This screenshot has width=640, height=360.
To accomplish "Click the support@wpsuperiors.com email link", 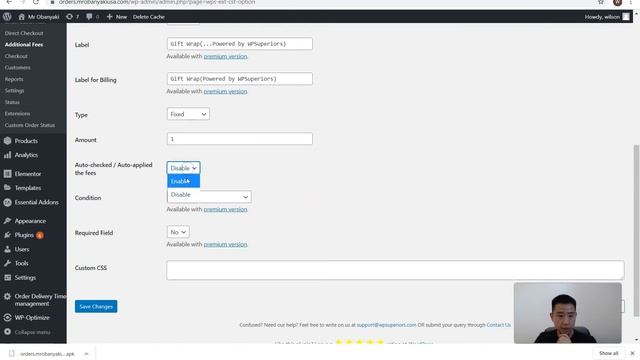I will (386, 325).
